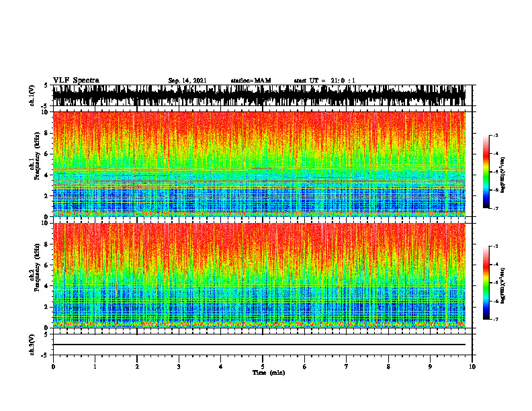Click the ch.1 black voltage waveform strip
This screenshot has width=532, height=411.
tap(259, 95)
